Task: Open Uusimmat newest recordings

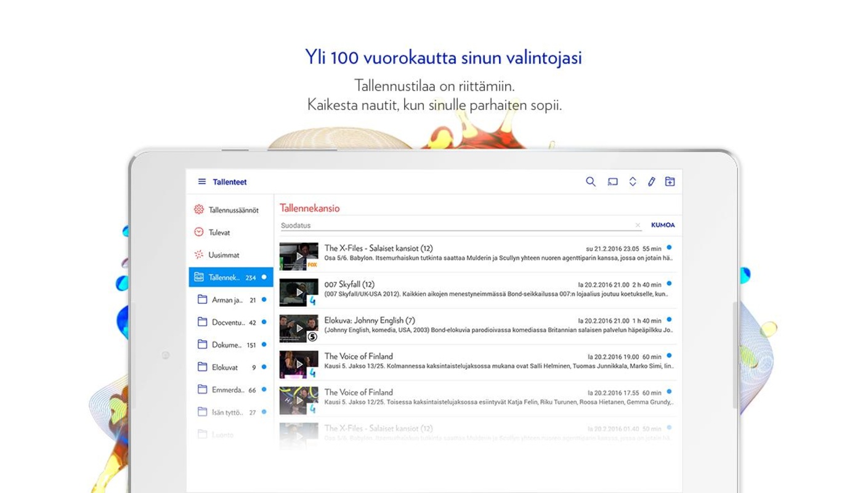Action: [x=231, y=255]
